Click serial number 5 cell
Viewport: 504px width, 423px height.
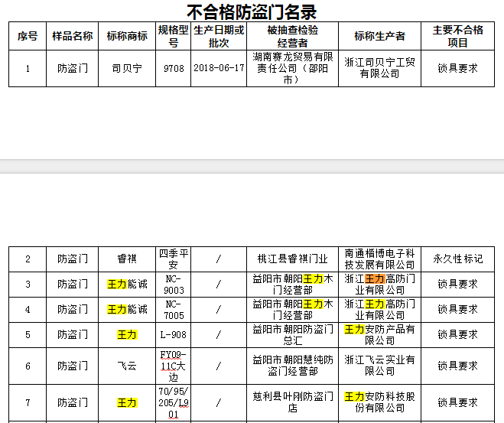pyautogui.click(x=28, y=335)
